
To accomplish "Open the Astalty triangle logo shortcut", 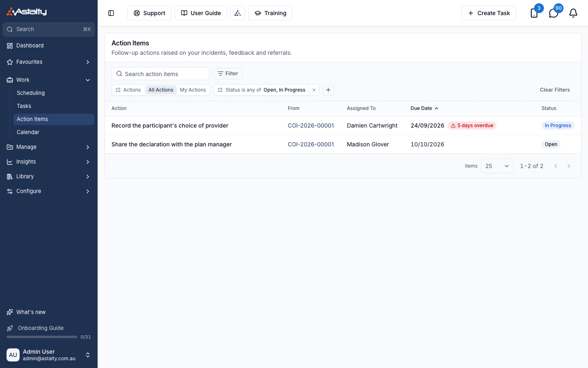I will coord(238,13).
